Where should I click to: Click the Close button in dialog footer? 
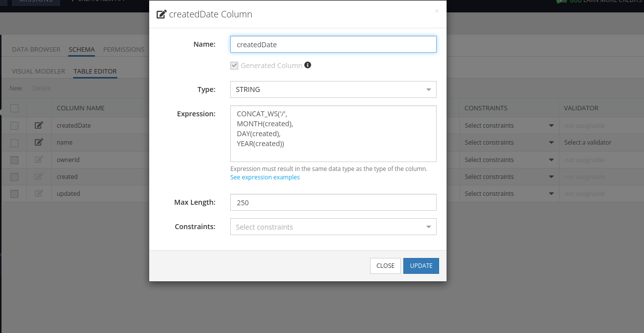(385, 265)
